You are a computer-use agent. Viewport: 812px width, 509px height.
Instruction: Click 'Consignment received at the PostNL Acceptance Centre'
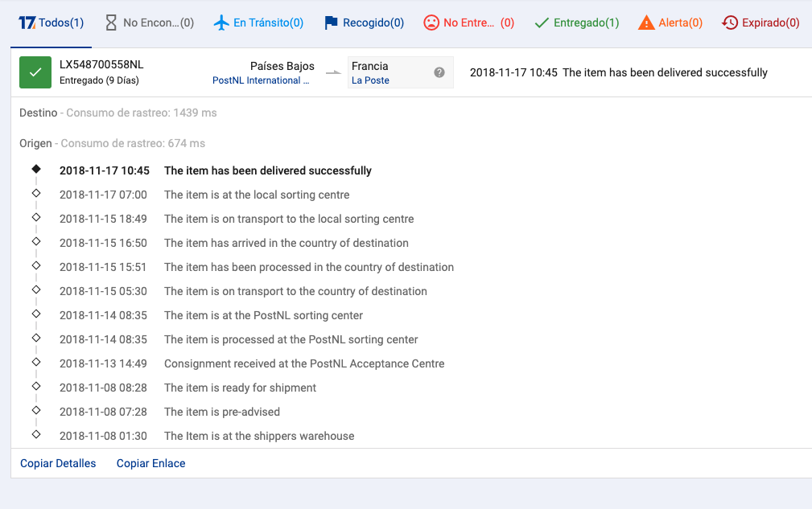(304, 363)
